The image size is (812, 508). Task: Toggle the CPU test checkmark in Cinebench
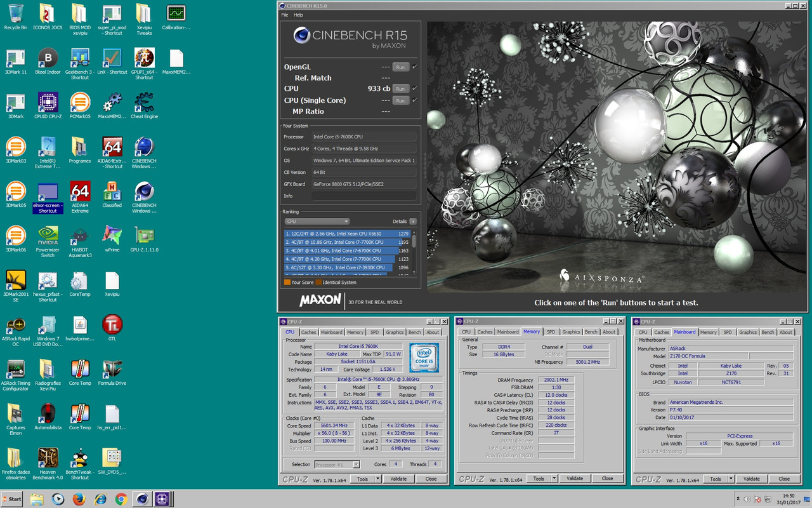[x=414, y=88]
